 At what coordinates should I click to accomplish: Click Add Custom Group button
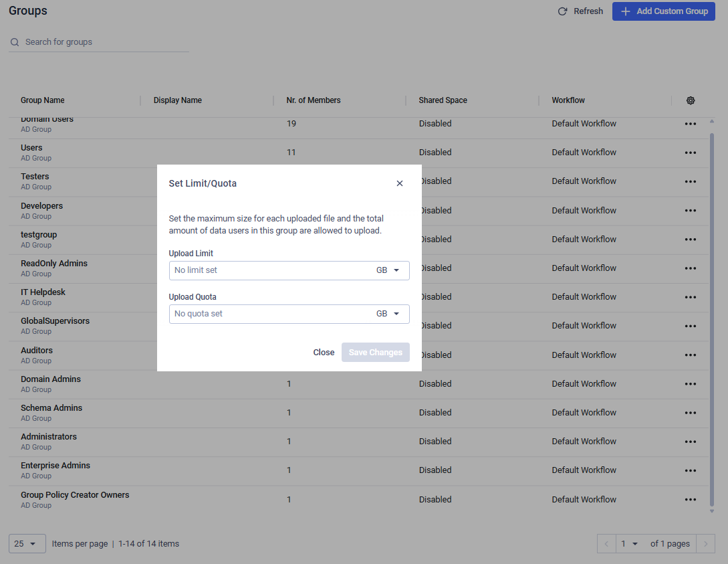(663, 11)
